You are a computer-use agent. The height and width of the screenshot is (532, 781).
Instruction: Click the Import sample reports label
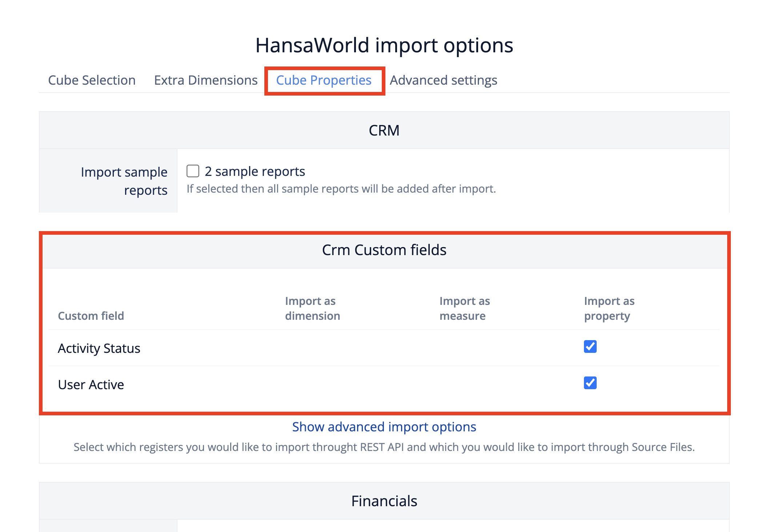point(124,181)
